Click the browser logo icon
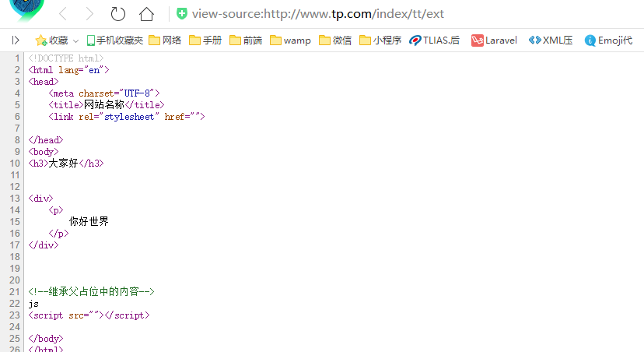644x352 pixels. [26, 10]
